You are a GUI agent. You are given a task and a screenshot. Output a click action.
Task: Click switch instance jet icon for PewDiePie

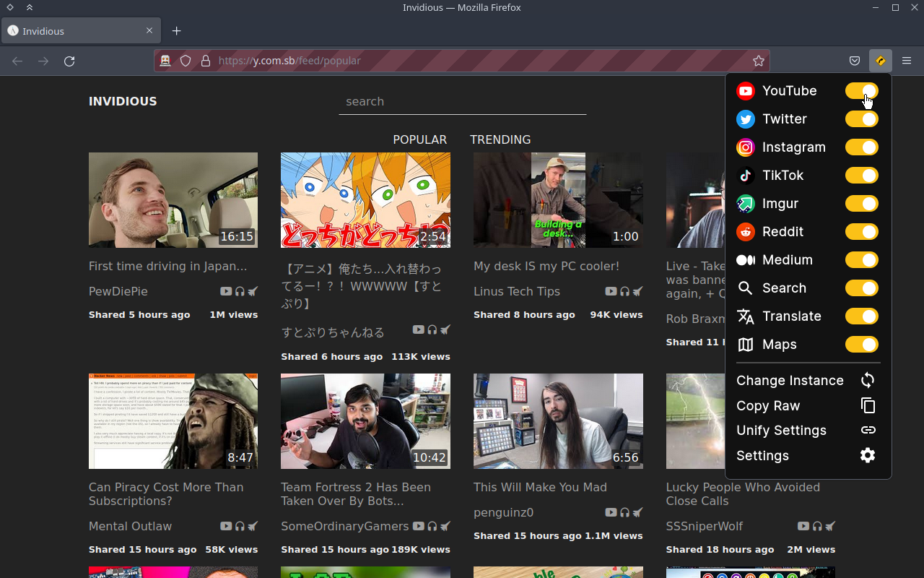coord(253,291)
